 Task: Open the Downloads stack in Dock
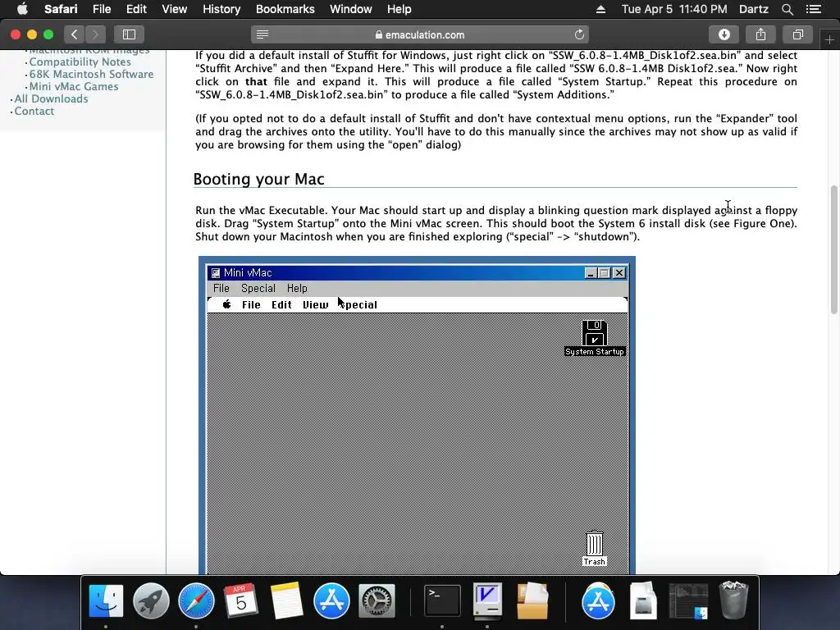tap(598, 600)
